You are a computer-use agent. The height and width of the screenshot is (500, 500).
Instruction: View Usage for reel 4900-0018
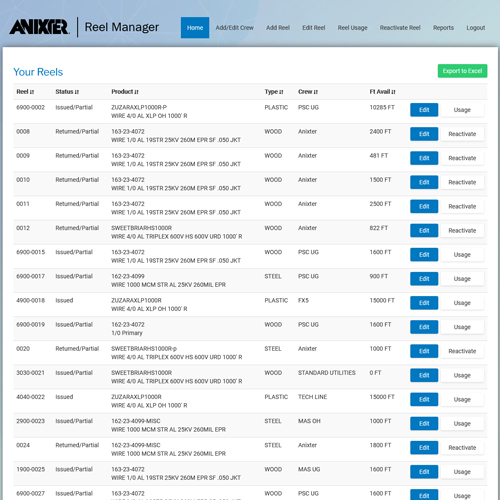coord(462,303)
